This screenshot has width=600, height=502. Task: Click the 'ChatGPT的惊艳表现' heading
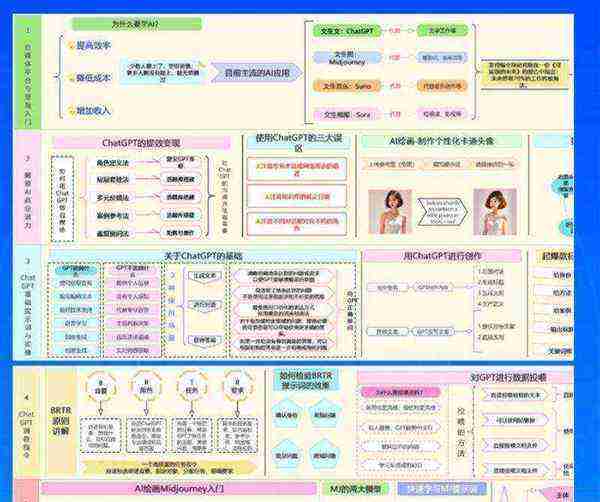pyautogui.click(x=141, y=143)
